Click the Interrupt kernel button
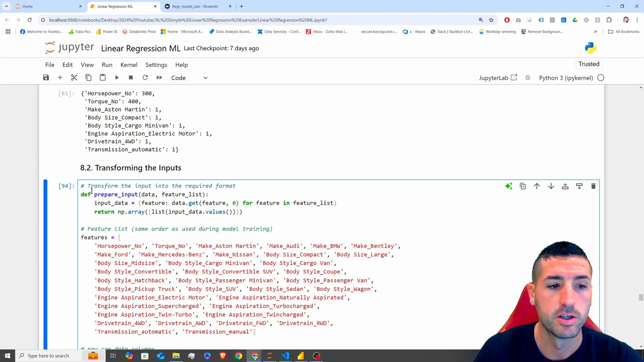The height and width of the screenshot is (362, 644). [131, 78]
